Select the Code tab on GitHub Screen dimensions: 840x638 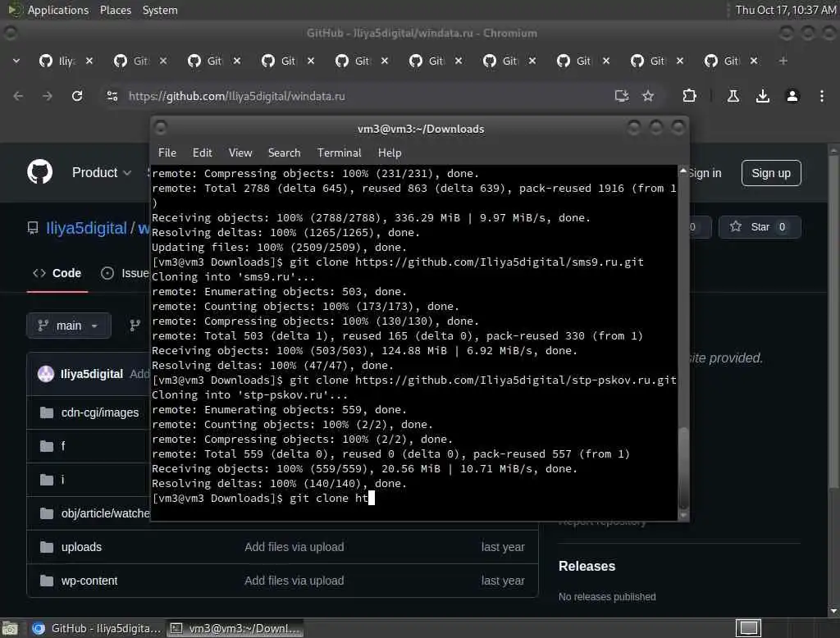click(57, 273)
